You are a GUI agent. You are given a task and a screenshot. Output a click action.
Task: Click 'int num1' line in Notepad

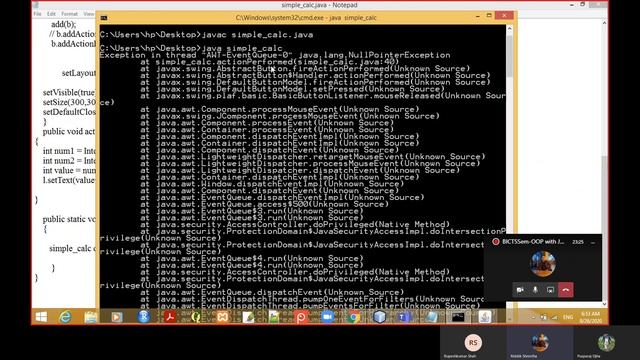click(x=69, y=151)
